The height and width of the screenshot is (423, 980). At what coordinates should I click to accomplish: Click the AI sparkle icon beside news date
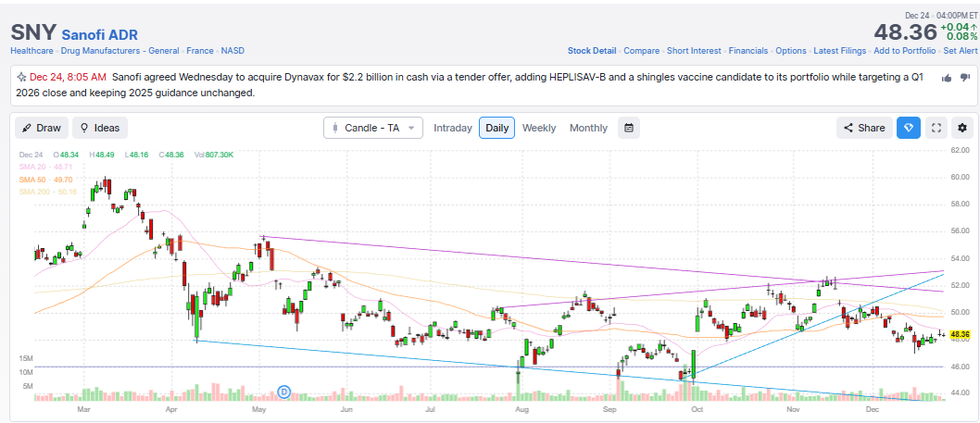21,78
